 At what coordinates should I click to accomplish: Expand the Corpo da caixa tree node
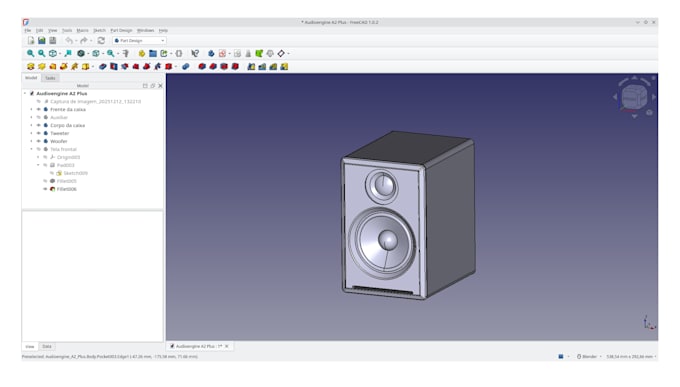31,125
